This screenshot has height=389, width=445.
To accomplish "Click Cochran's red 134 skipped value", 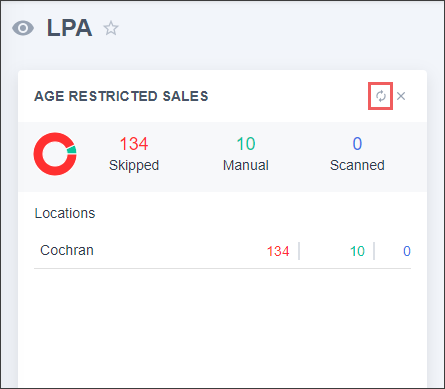I will point(278,251).
